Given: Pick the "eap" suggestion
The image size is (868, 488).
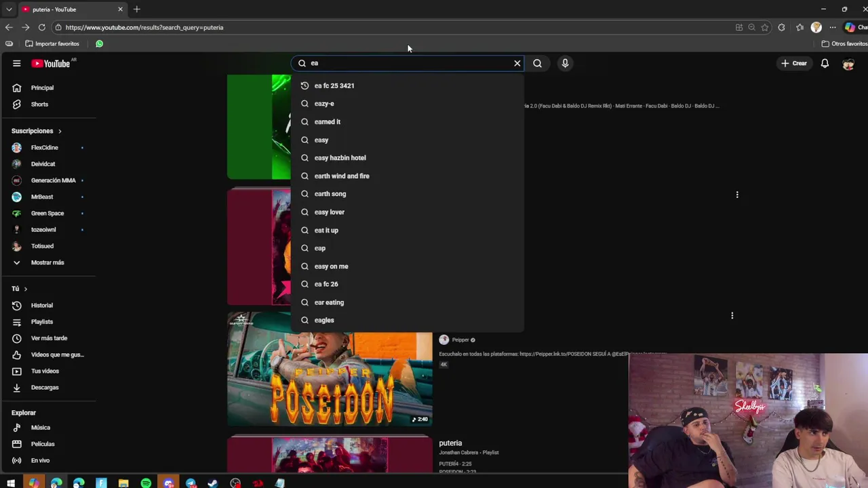Looking at the screenshot, I should pyautogui.click(x=407, y=248).
